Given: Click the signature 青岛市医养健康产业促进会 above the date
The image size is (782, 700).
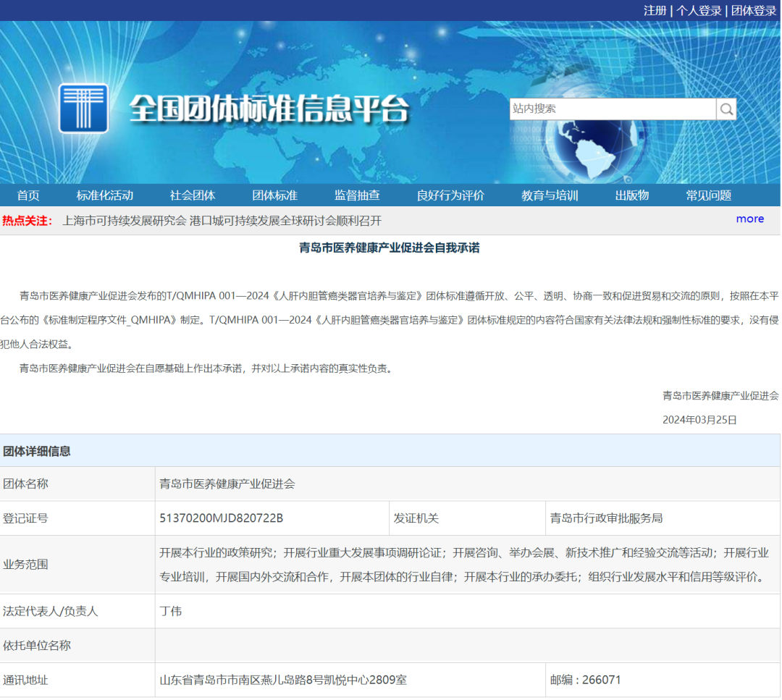Looking at the screenshot, I should click(720, 396).
